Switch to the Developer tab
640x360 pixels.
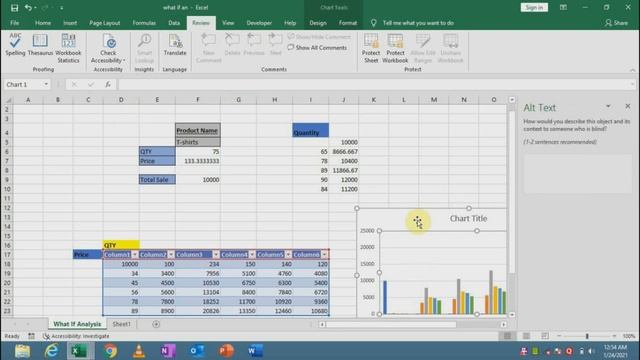pyautogui.click(x=259, y=23)
